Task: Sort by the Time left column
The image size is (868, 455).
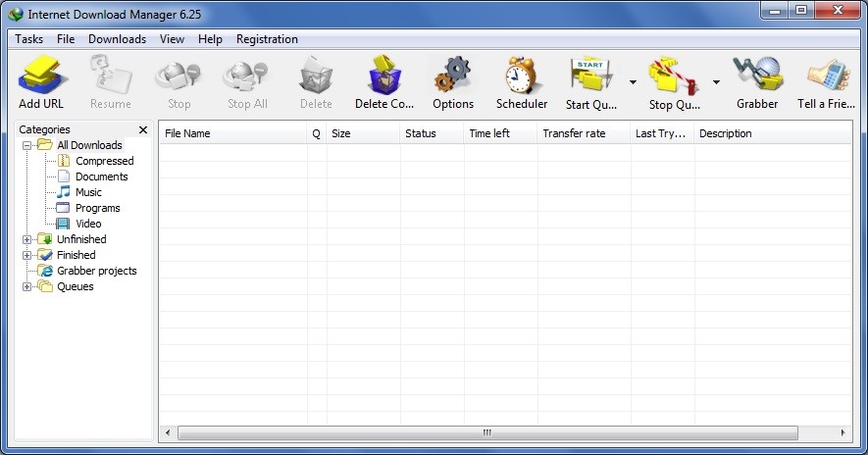Action: tap(500, 133)
